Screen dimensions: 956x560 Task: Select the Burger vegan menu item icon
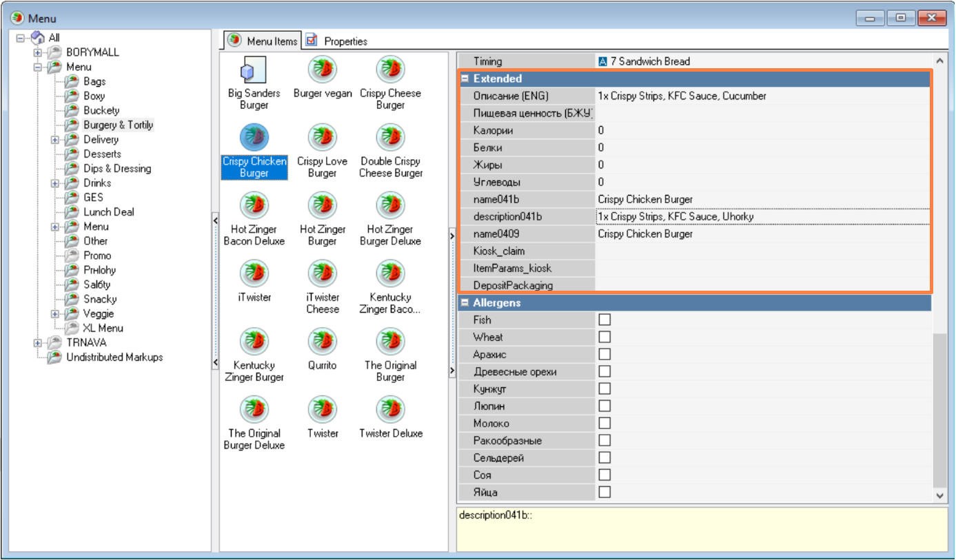click(x=322, y=70)
